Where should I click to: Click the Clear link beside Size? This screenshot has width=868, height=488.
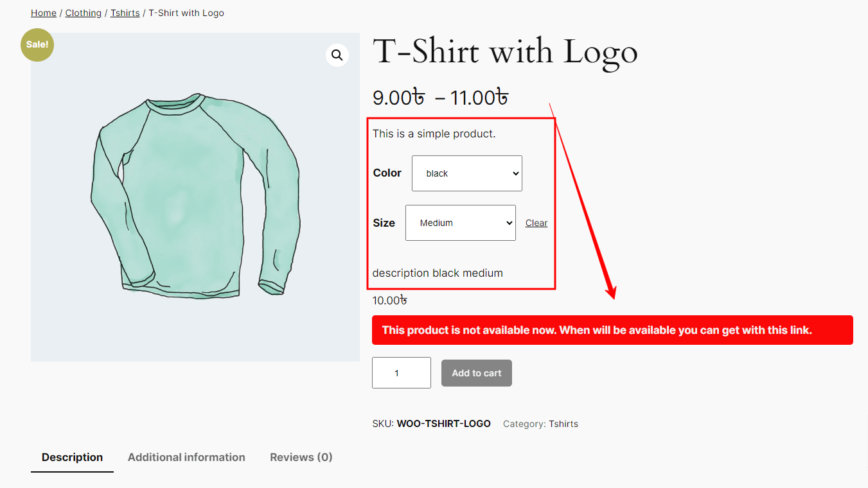[x=536, y=223]
